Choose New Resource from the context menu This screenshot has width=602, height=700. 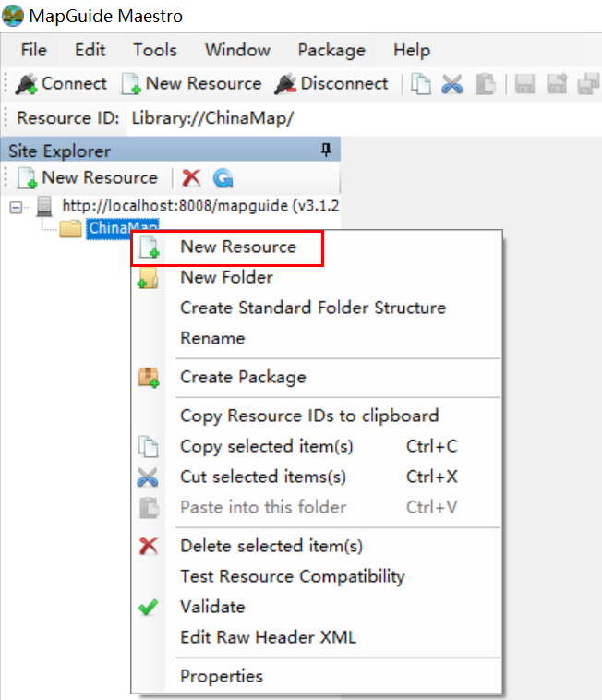tap(317, 247)
